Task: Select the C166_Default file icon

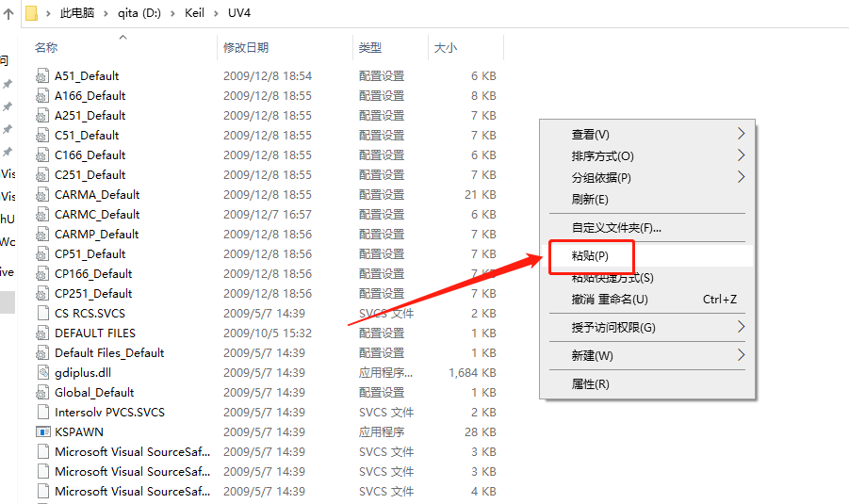Action: click(x=42, y=155)
